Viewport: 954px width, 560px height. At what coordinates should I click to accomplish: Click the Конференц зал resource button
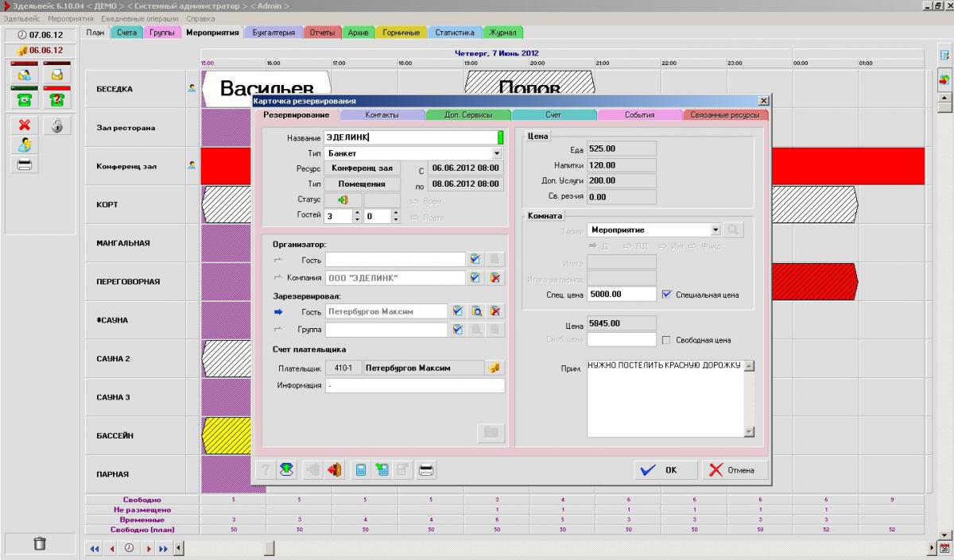point(362,168)
